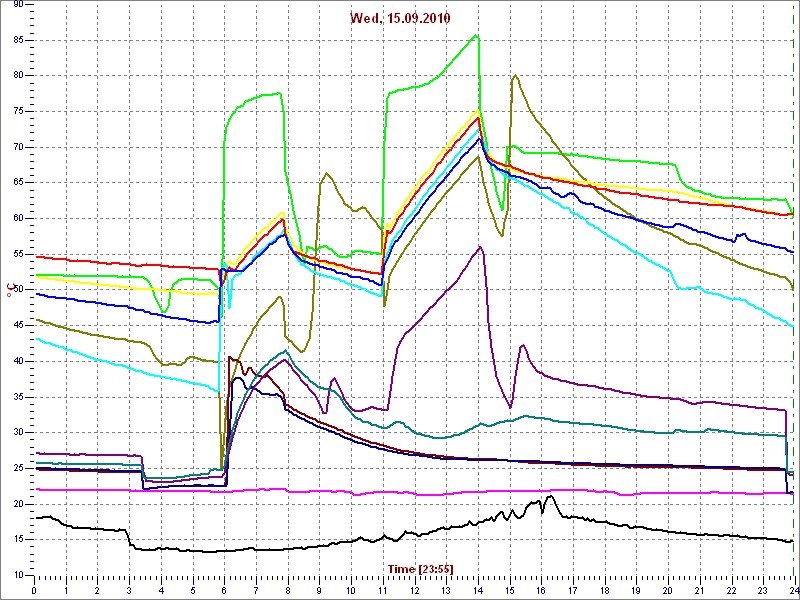Select the y-axis label "45"

point(18,326)
